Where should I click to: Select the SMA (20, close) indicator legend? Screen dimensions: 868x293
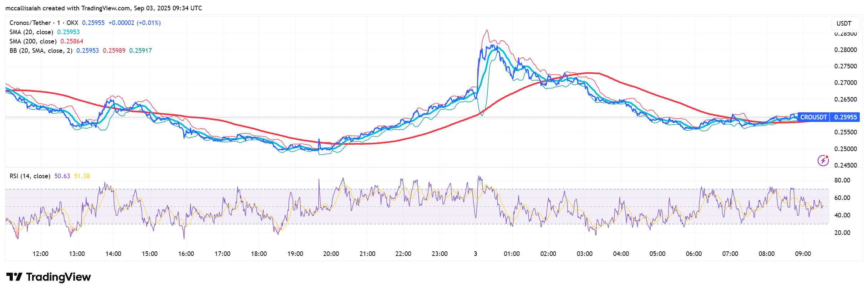pyautogui.click(x=31, y=32)
